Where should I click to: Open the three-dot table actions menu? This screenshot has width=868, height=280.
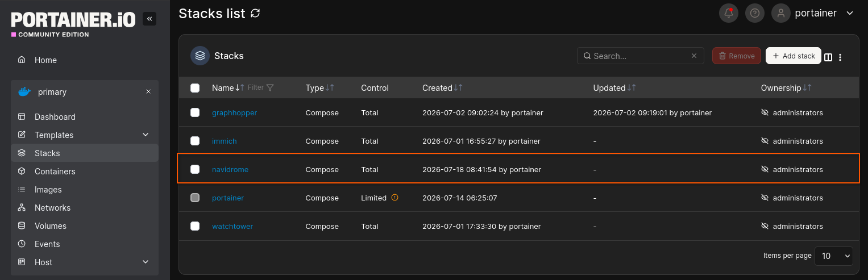pos(840,57)
